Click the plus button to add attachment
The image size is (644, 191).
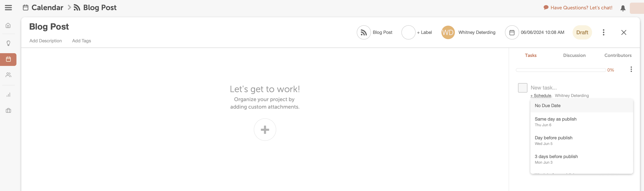(x=265, y=130)
